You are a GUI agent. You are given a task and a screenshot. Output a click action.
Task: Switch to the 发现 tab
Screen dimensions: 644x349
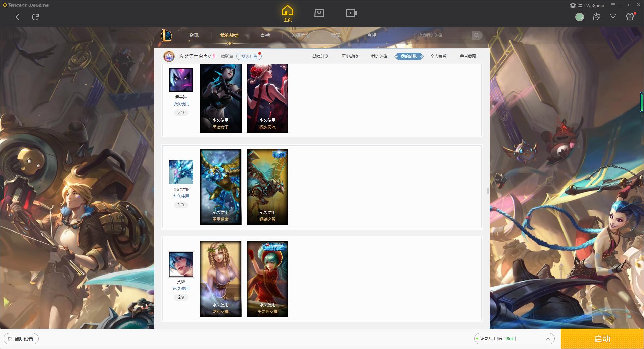click(336, 35)
